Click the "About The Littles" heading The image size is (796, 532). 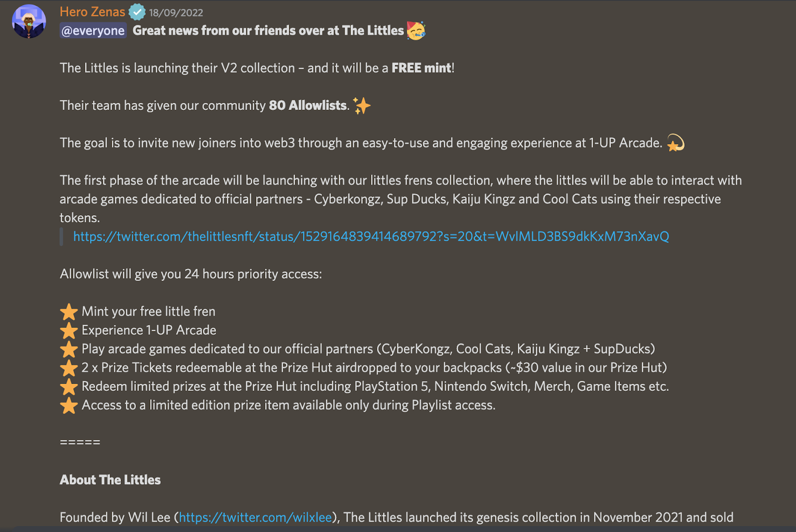(110, 480)
